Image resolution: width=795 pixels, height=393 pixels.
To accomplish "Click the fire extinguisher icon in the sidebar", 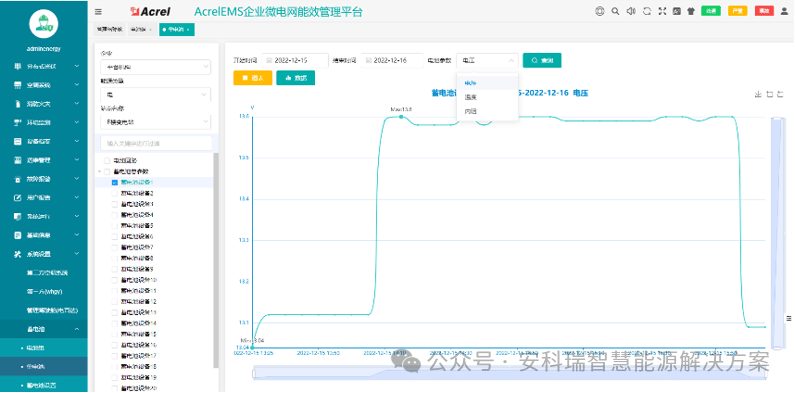I will (x=18, y=103).
